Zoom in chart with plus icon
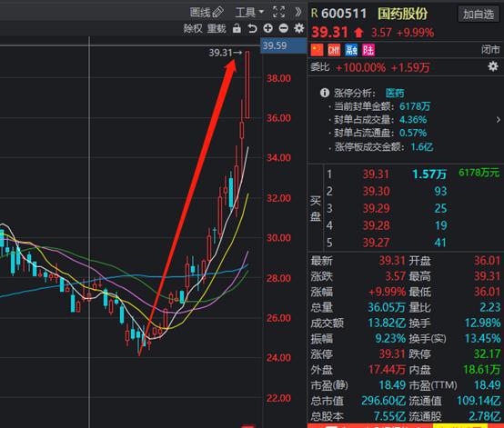 [267, 28]
